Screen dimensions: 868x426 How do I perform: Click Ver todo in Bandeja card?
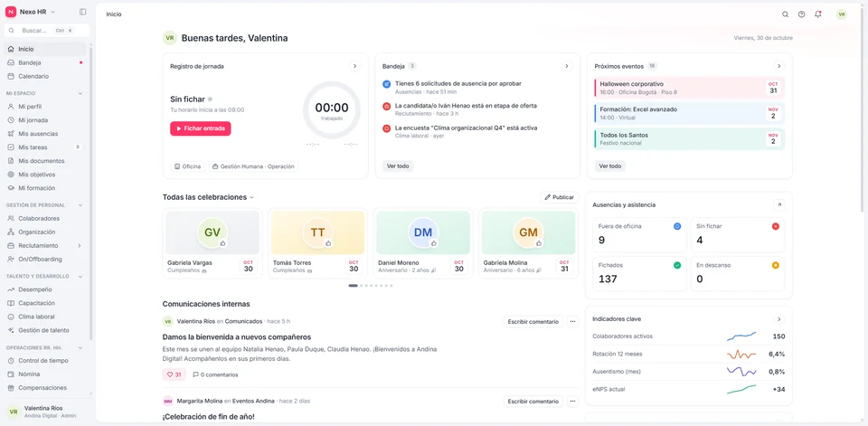point(398,166)
